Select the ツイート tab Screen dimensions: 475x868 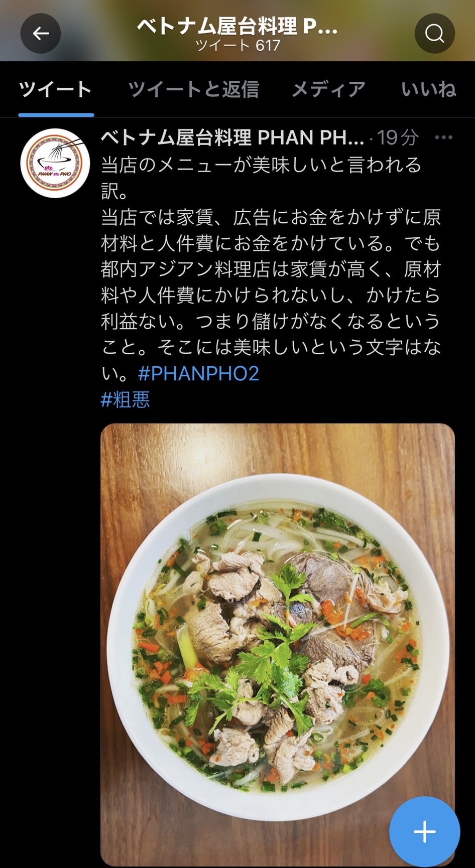[56, 89]
